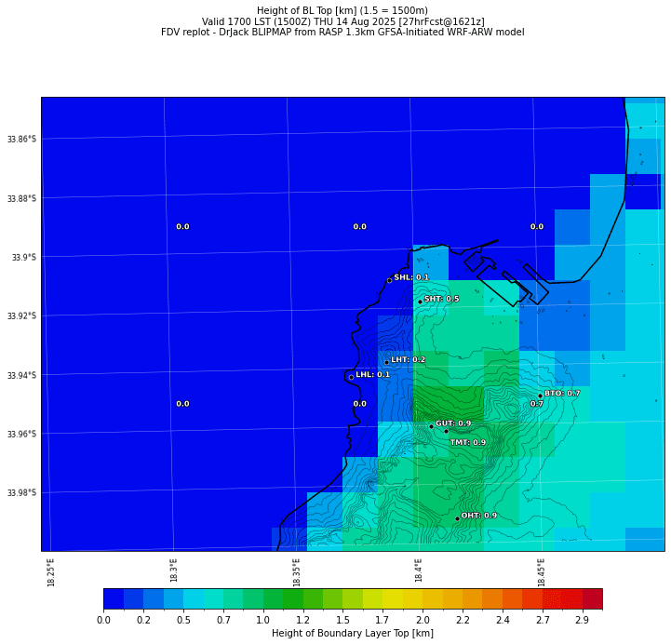This screenshot has height=644, width=671.
Task: Click the 18.25°E longitude label
Action: click(x=51, y=572)
